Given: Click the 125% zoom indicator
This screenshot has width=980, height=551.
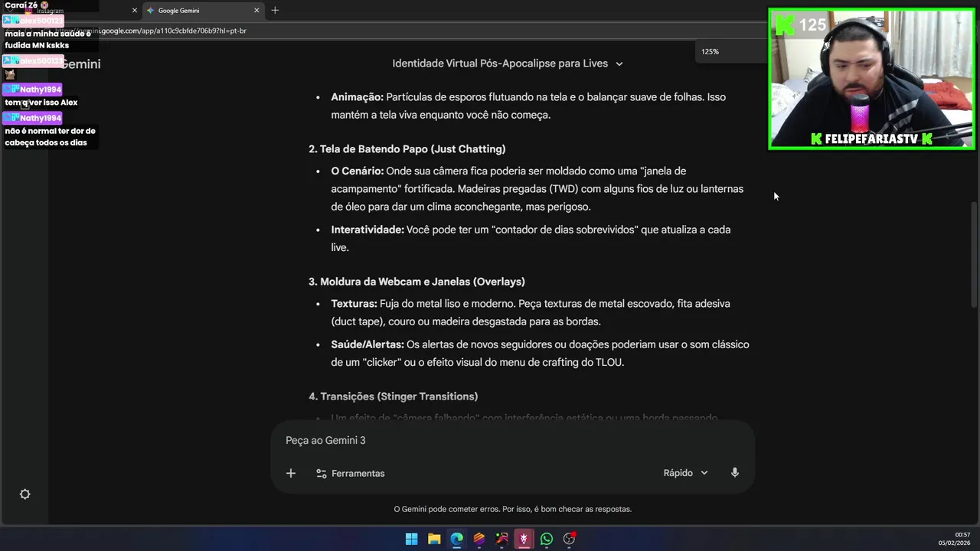Looking at the screenshot, I should [710, 51].
